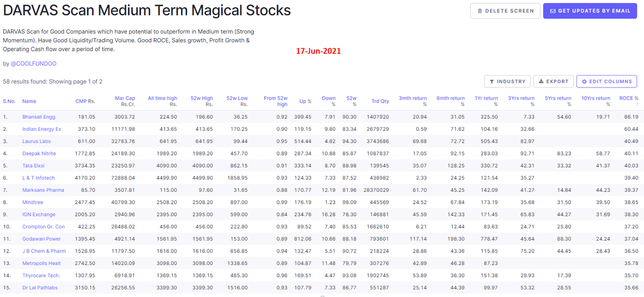Viewport: 644px width, 297px height.
Task: Sort by Up % column
Action: 305,101
